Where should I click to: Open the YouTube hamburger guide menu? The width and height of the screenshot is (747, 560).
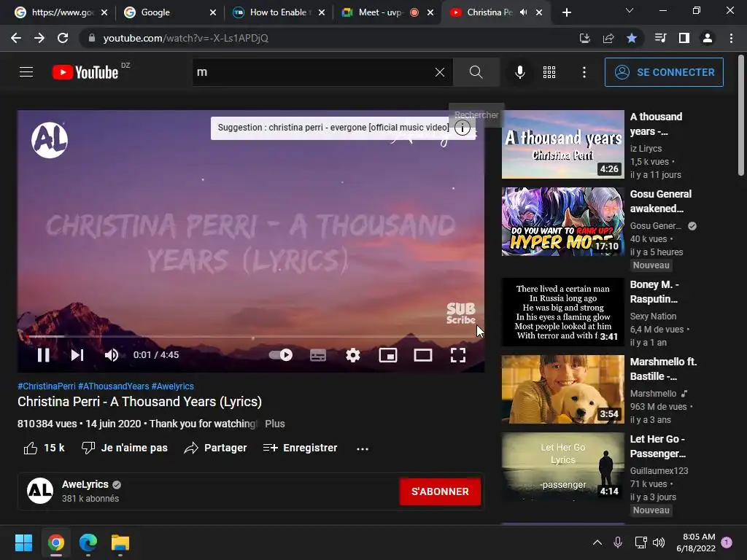(26, 72)
